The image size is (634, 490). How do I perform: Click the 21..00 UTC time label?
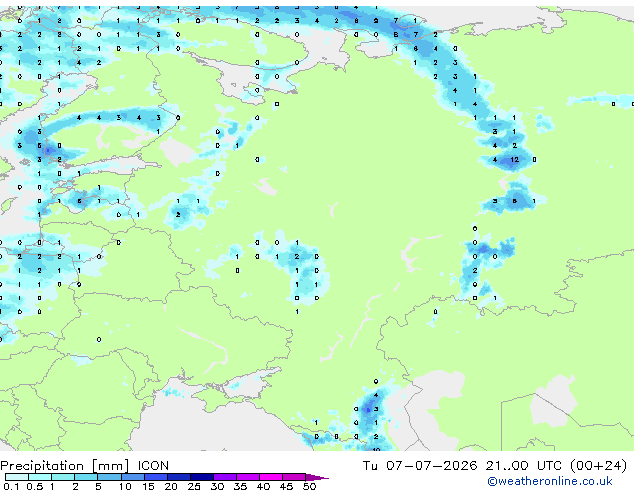(524, 466)
